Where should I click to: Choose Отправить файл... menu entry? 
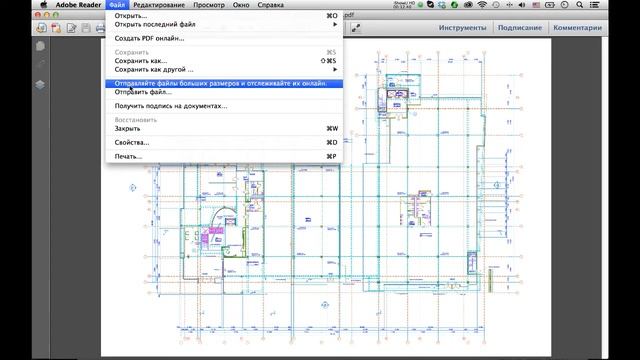(x=224, y=92)
